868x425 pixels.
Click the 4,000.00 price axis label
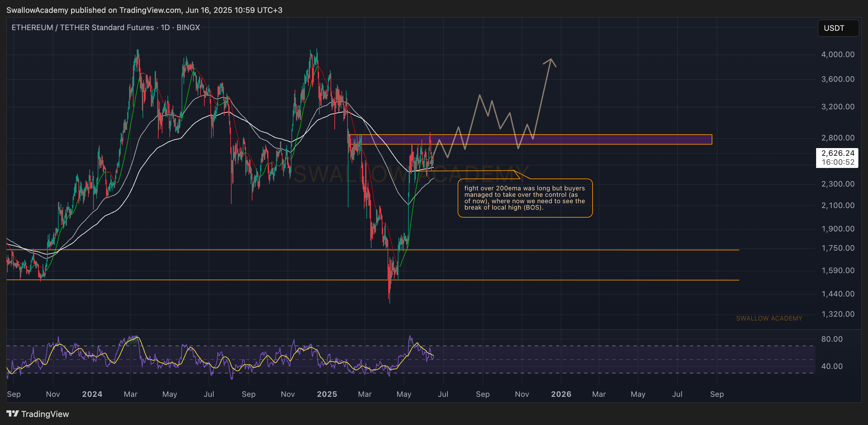click(x=838, y=54)
